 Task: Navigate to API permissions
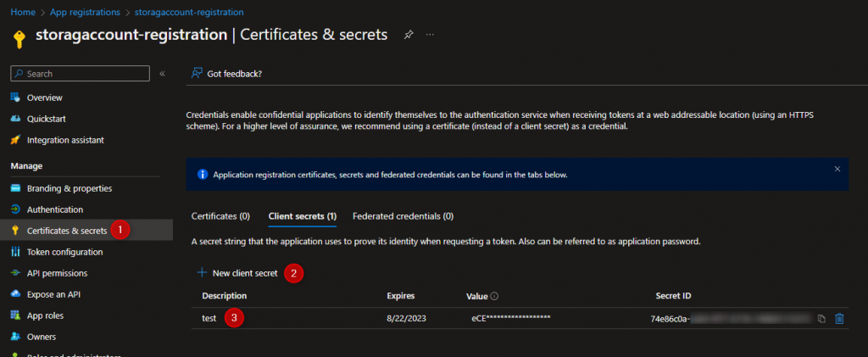57,273
